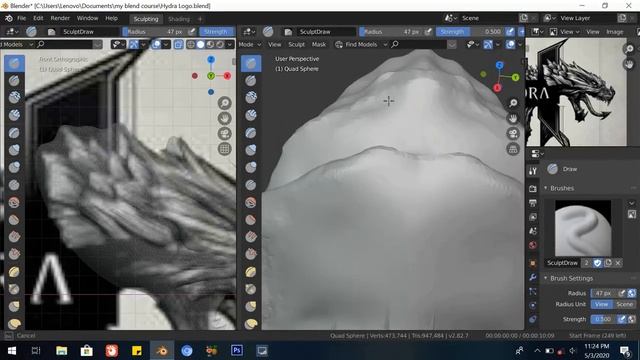This screenshot has width=640, height=360.
Task: Select the Draw brush in the right viewport toolbar
Action: coord(251,64)
